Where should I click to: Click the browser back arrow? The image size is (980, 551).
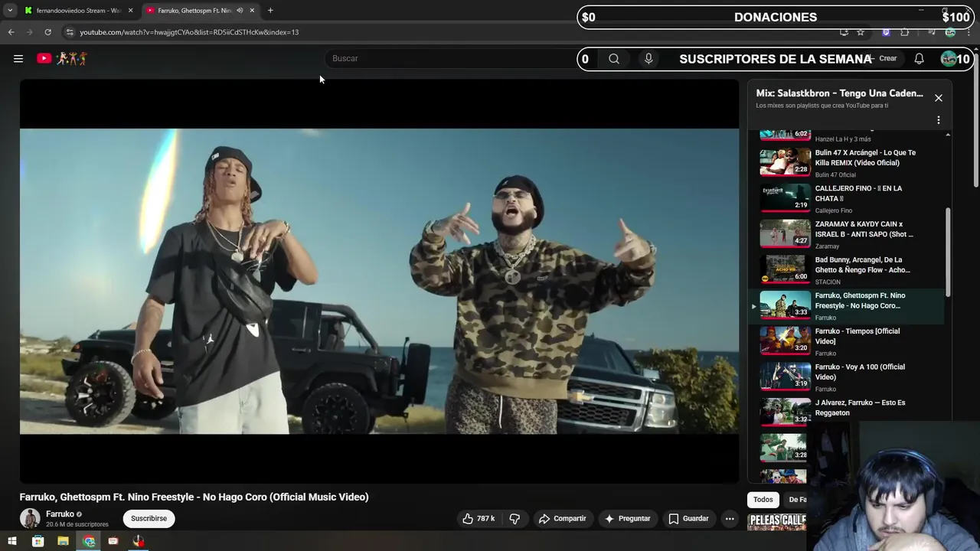point(11,32)
